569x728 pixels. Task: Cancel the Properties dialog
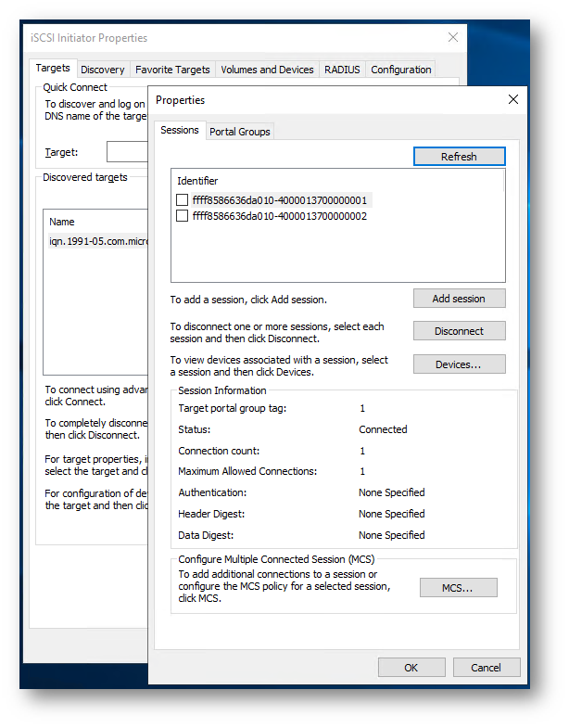click(486, 667)
